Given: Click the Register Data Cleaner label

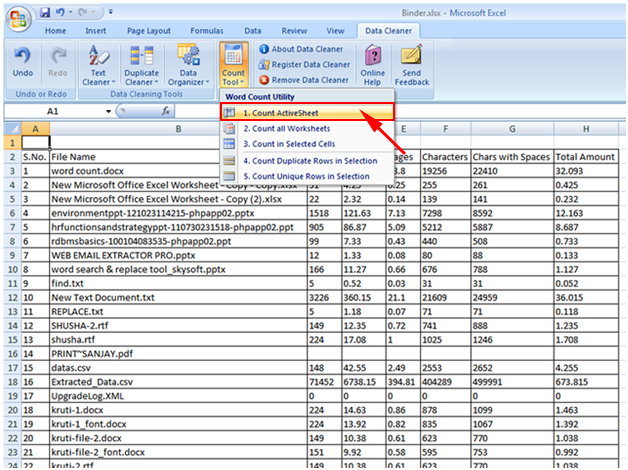Looking at the screenshot, I should [x=311, y=64].
